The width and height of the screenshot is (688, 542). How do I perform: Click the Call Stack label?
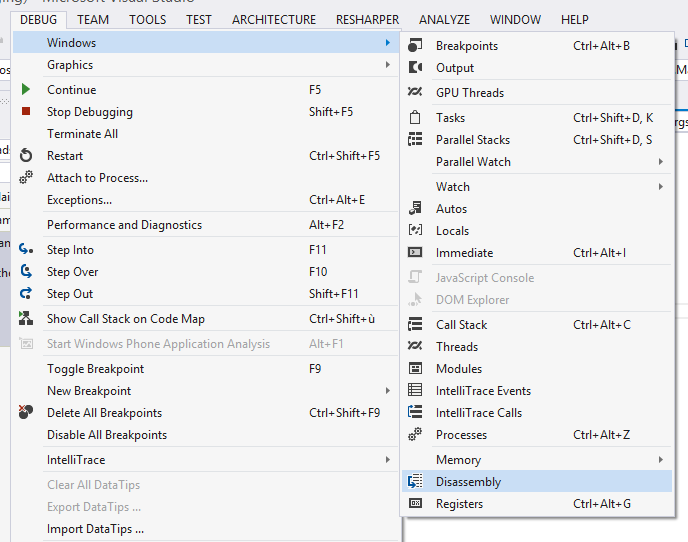coord(462,325)
